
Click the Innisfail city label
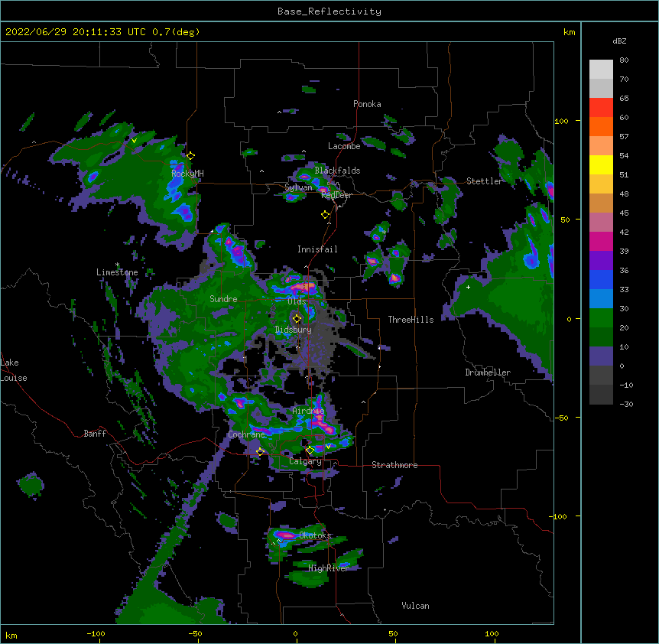click(x=317, y=249)
